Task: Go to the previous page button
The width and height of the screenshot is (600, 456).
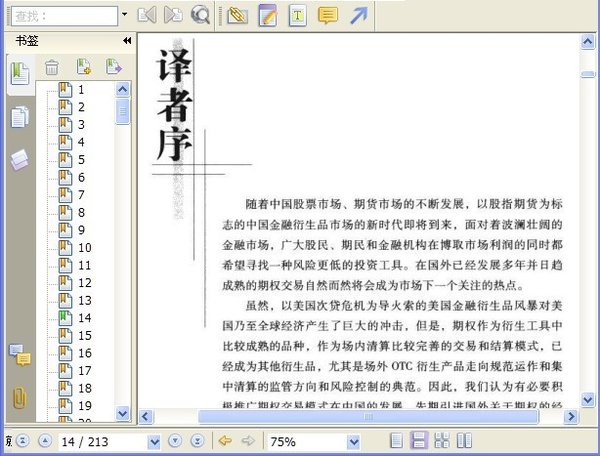Action: tap(45, 441)
